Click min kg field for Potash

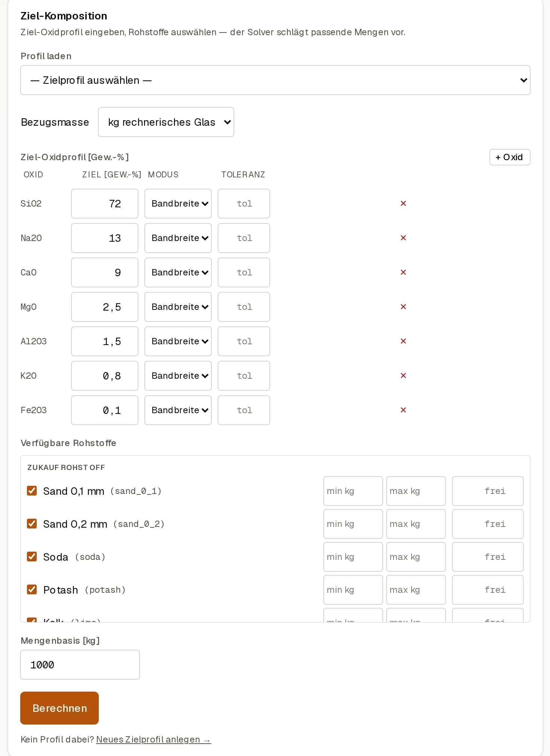click(353, 590)
